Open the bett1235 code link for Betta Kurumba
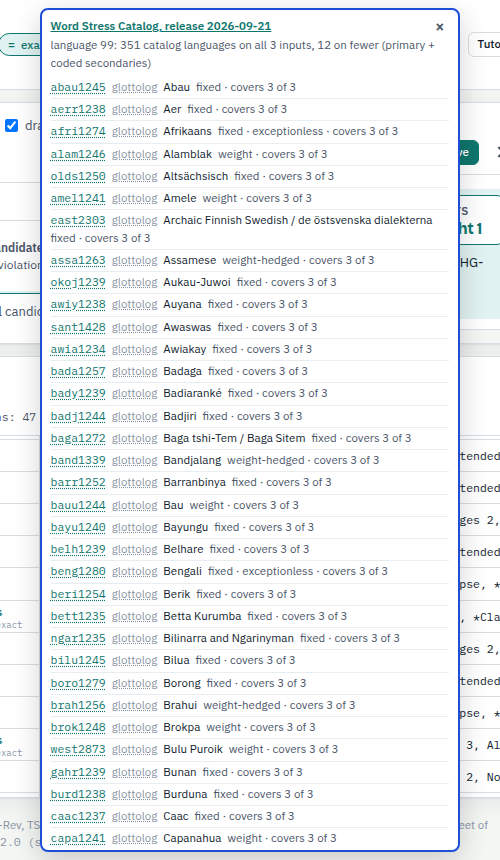 78,615
